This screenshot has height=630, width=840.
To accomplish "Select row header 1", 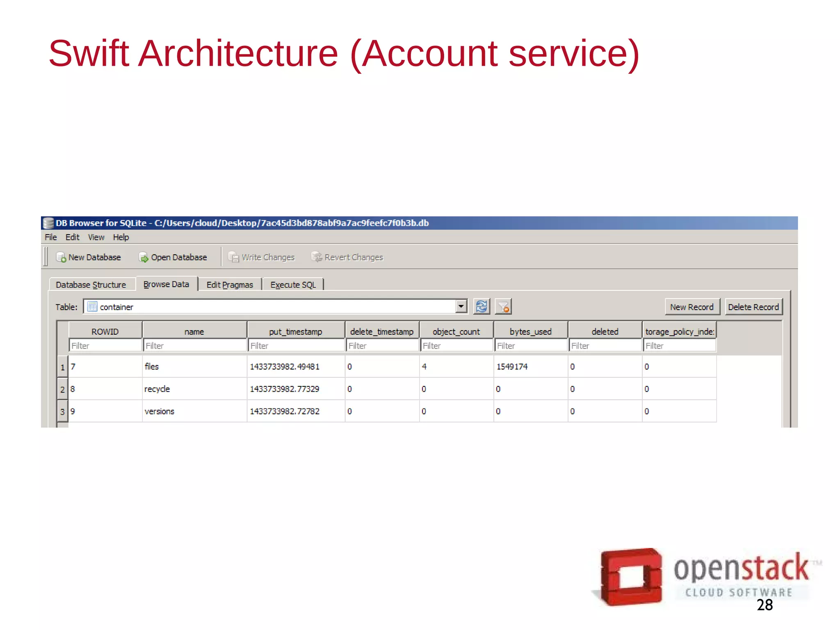I will point(63,367).
